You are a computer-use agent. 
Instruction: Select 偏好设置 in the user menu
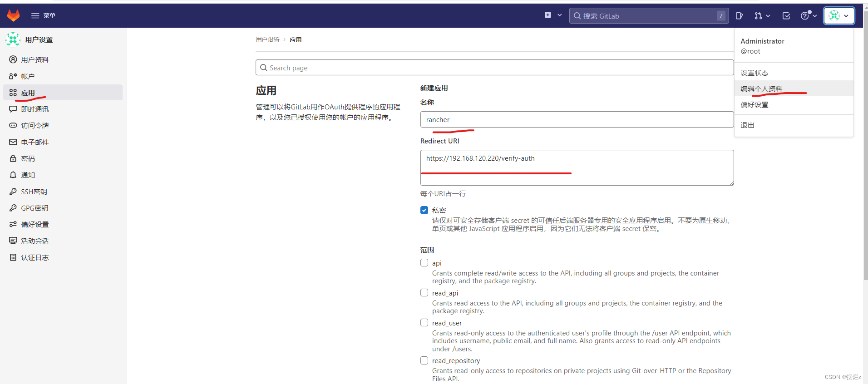click(x=794, y=104)
